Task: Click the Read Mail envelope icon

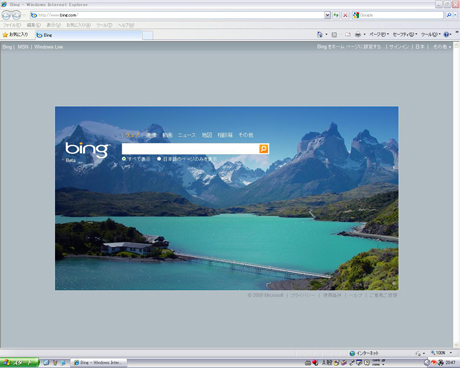Action: (348, 34)
